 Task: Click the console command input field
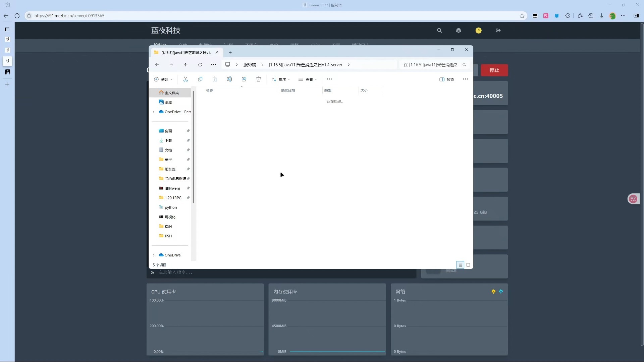tap(285, 273)
